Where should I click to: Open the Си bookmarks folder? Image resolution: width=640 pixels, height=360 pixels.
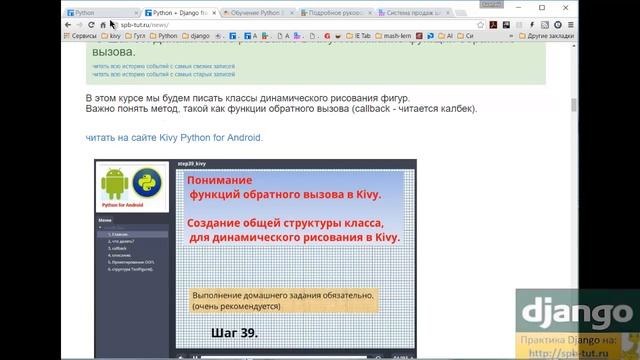(465, 36)
